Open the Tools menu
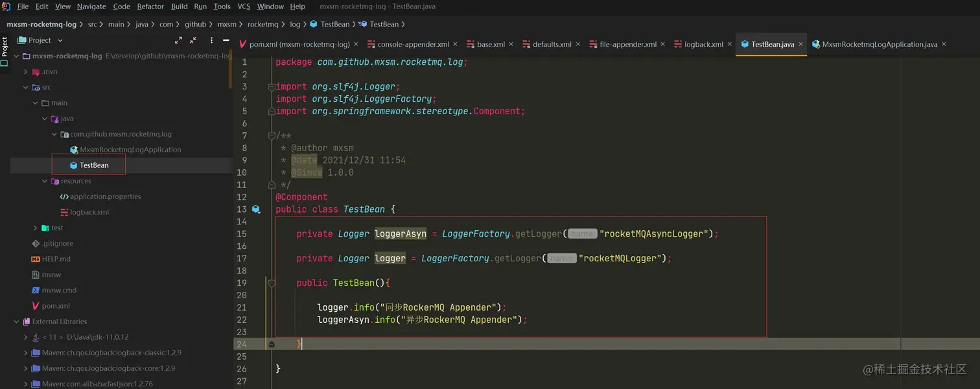Image resolution: width=980 pixels, height=389 pixels. click(x=222, y=6)
